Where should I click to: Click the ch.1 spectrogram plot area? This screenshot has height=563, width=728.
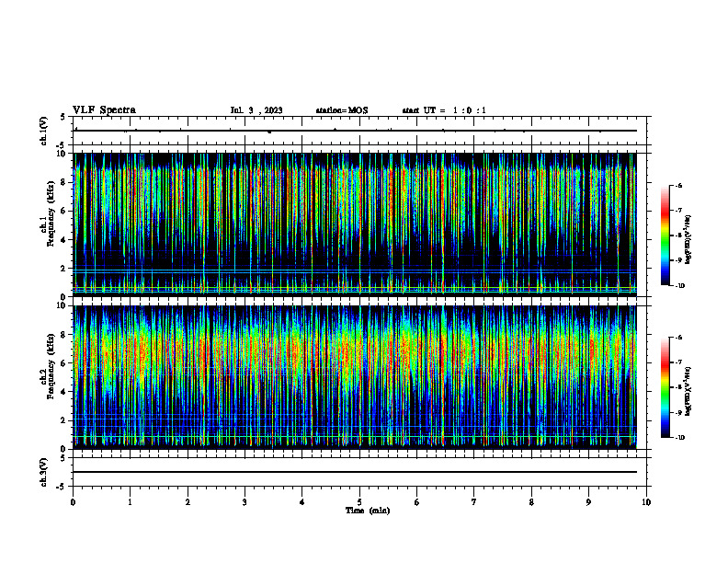pyautogui.click(x=355, y=224)
